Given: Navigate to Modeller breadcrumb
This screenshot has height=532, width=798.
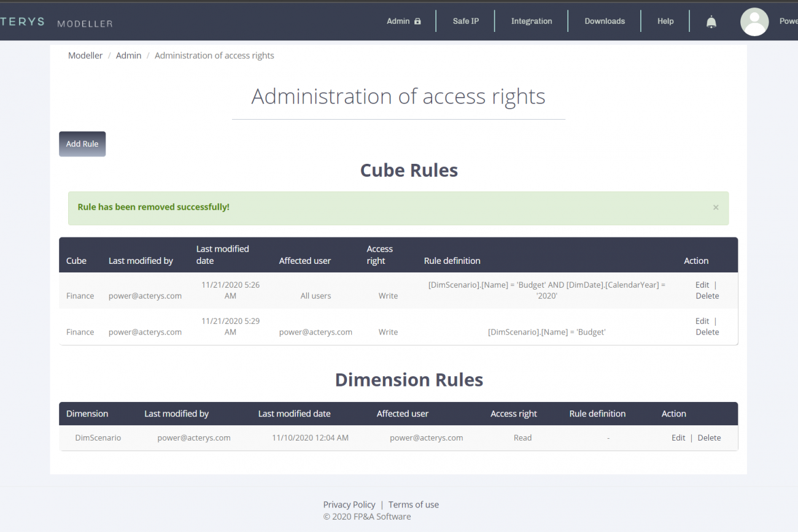Looking at the screenshot, I should coord(85,55).
